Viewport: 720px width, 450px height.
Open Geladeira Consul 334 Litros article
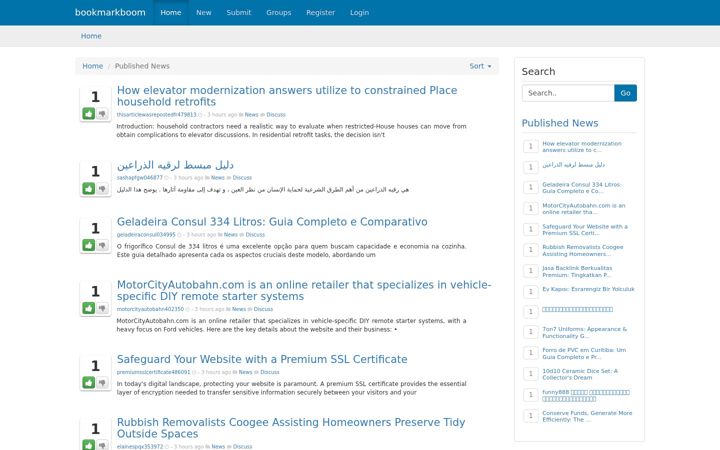[272, 222]
